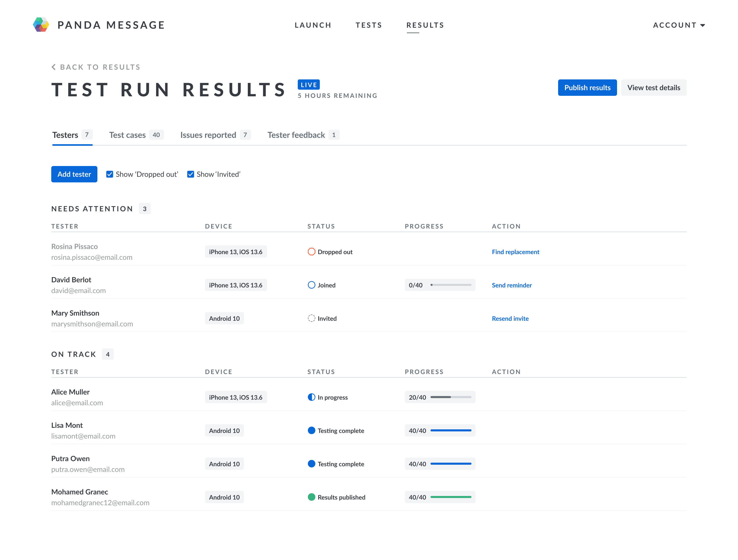
Task: Click the In progress half-circle icon for Alice Muller
Action: pyautogui.click(x=311, y=397)
